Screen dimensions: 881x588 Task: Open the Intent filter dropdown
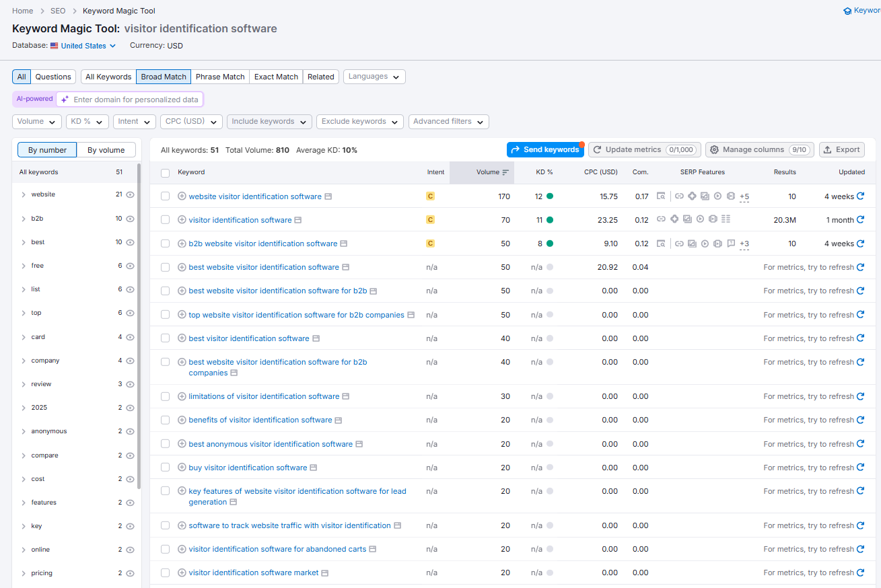point(135,122)
